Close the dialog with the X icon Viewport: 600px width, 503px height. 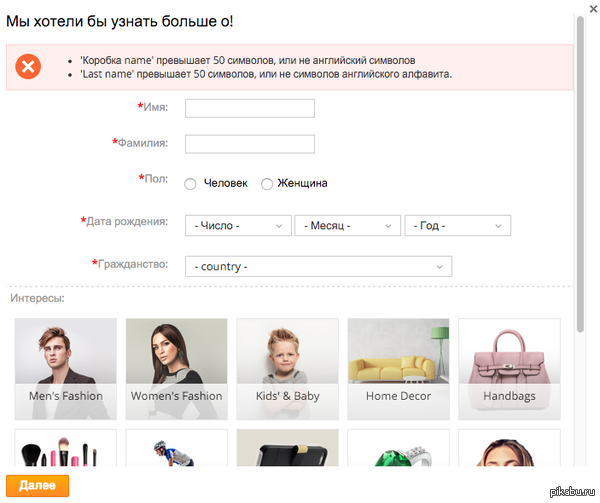coord(592,8)
